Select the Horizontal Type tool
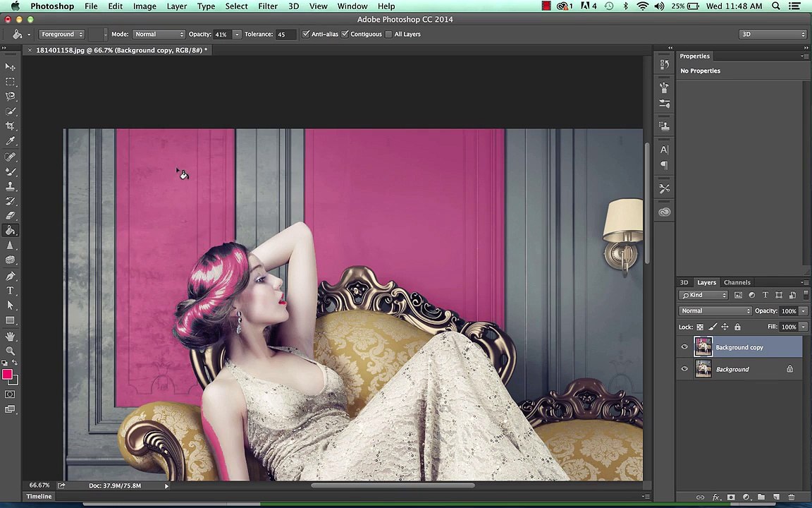The image size is (812, 508). (x=10, y=291)
